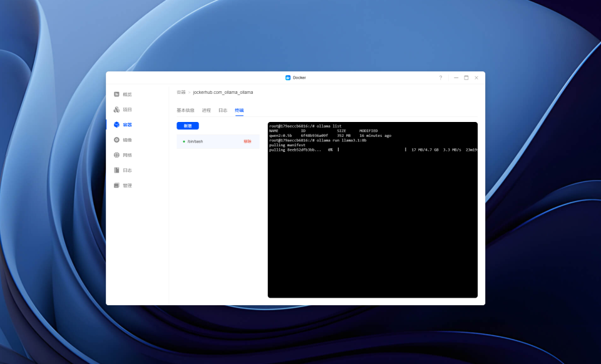The image size is (601, 364).
Task: Switch to the 日志 tab above the terminal
Action: pyautogui.click(x=223, y=110)
